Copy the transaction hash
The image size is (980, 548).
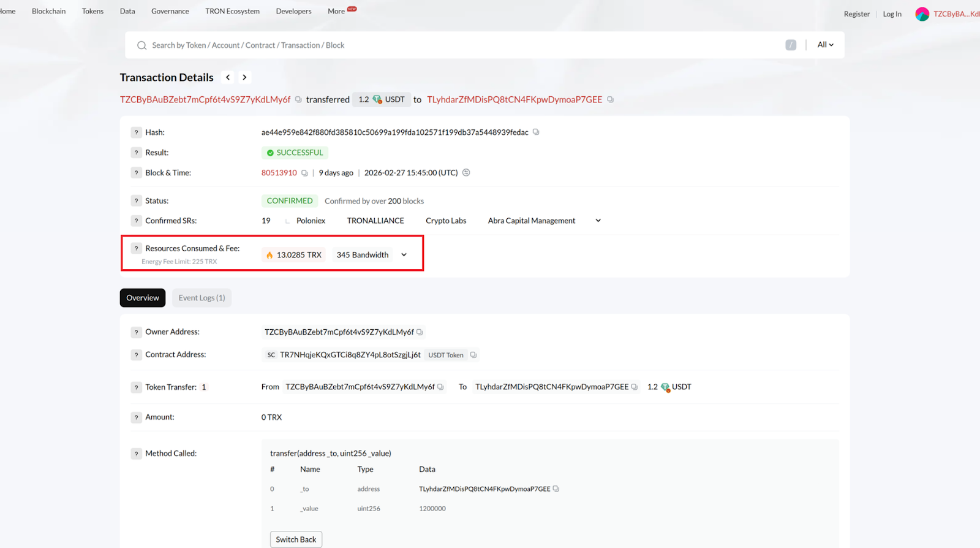click(x=536, y=132)
